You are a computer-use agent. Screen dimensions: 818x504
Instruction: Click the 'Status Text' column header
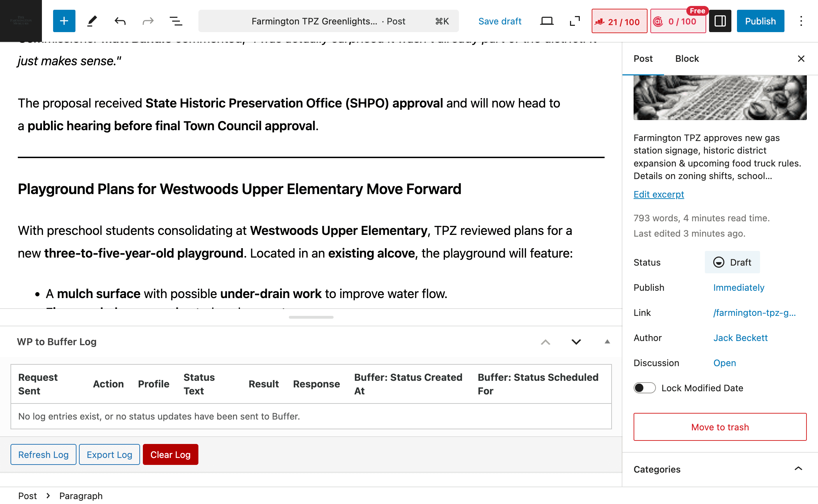199,384
